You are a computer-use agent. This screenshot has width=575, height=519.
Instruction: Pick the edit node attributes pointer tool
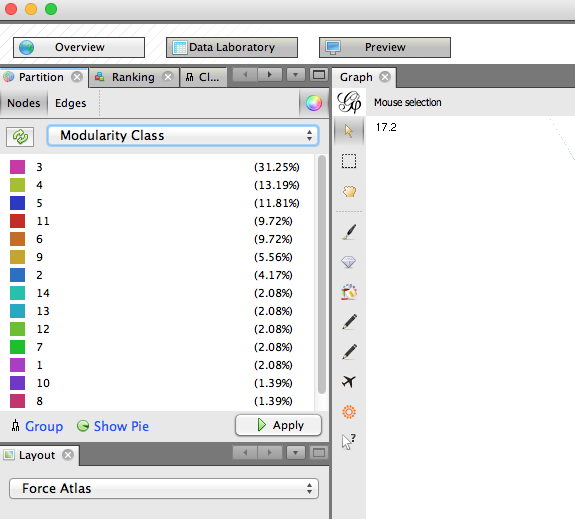pyautogui.click(x=349, y=442)
